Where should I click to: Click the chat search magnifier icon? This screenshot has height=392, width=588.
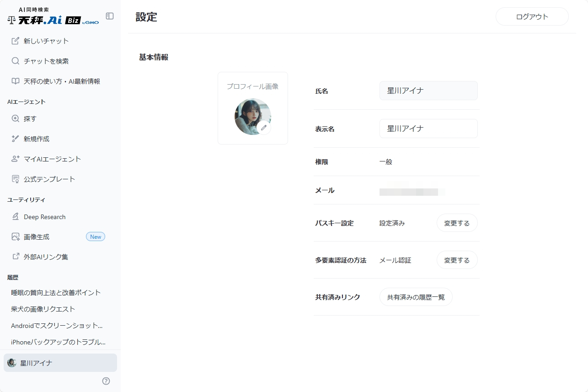click(16, 61)
